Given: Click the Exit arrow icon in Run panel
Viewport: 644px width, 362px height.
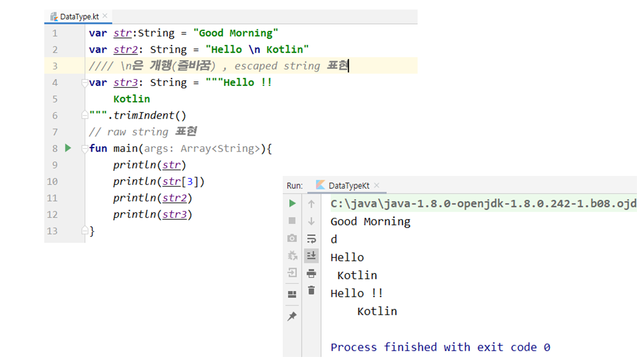Looking at the screenshot, I should point(292,273).
